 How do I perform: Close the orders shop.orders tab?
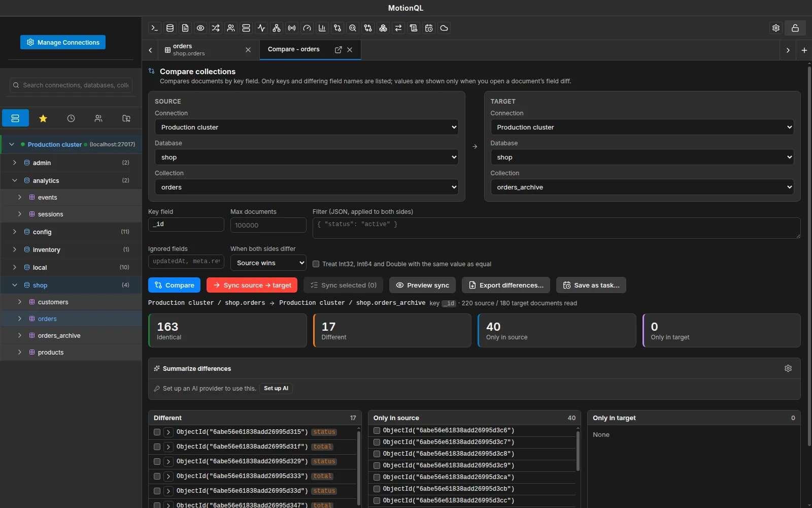pos(248,50)
